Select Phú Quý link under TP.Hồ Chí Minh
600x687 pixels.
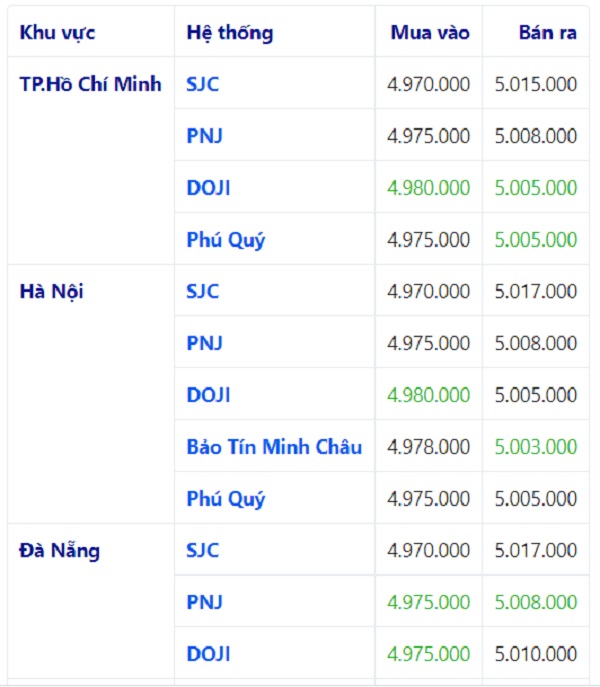coord(226,240)
